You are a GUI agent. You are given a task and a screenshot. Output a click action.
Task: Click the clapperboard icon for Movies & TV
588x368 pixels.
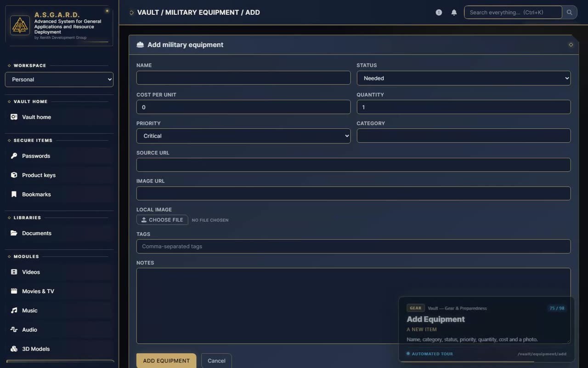coord(14,291)
